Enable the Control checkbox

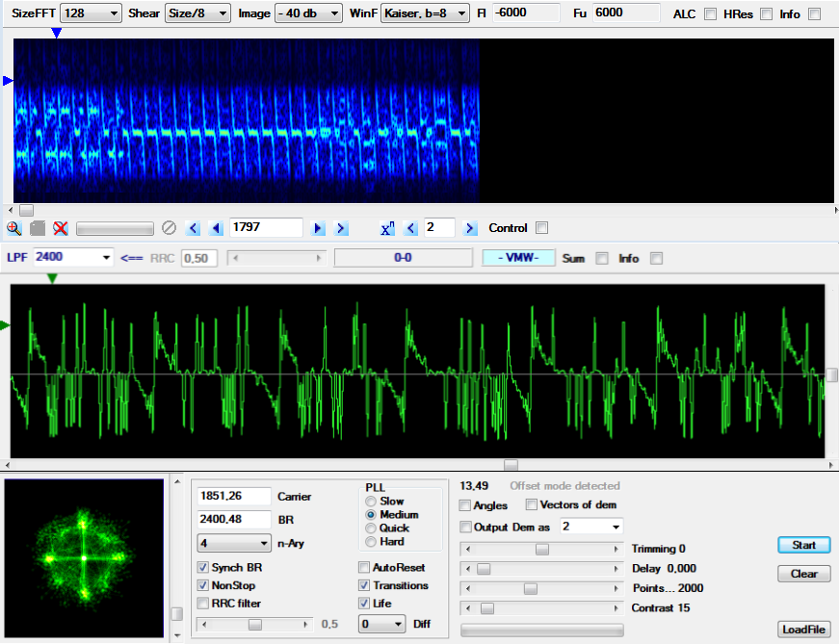(542, 228)
